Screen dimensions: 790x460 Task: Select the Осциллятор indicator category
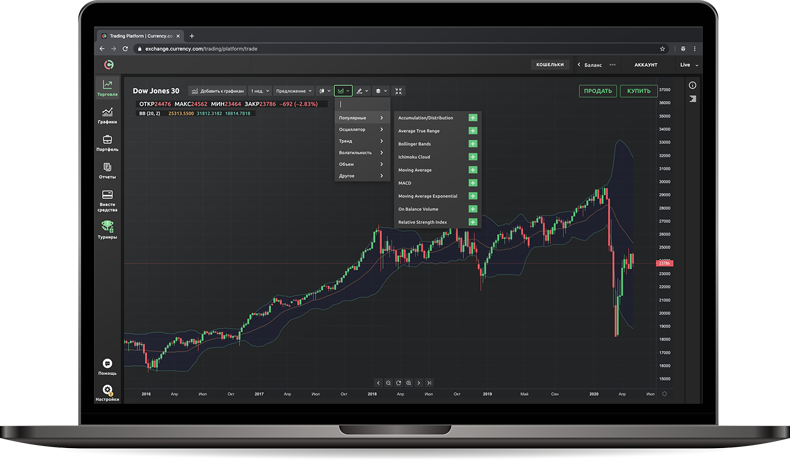pyautogui.click(x=361, y=129)
